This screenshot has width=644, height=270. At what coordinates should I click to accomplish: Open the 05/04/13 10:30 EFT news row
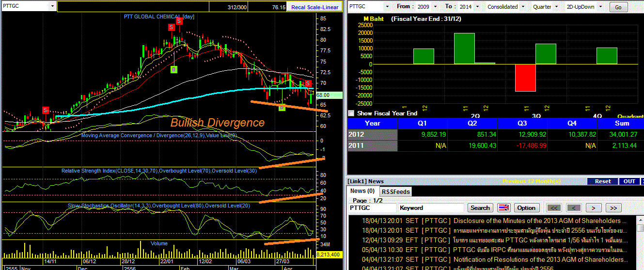tap(493, 250)
